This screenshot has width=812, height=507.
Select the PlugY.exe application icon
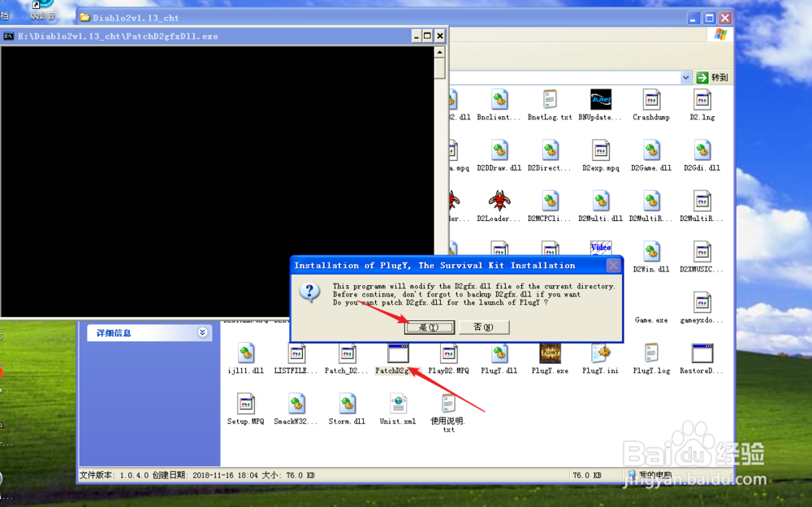pos(550,353)
